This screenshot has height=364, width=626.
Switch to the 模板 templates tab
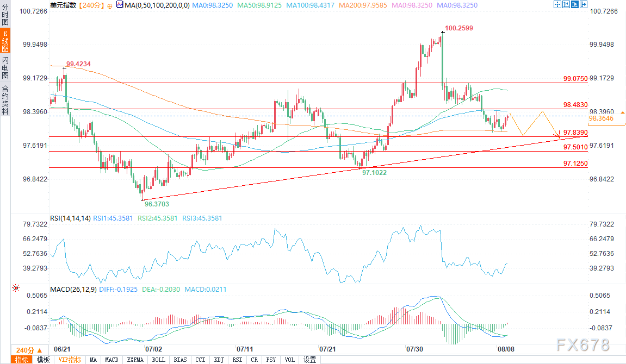click(x=43, y=360)
